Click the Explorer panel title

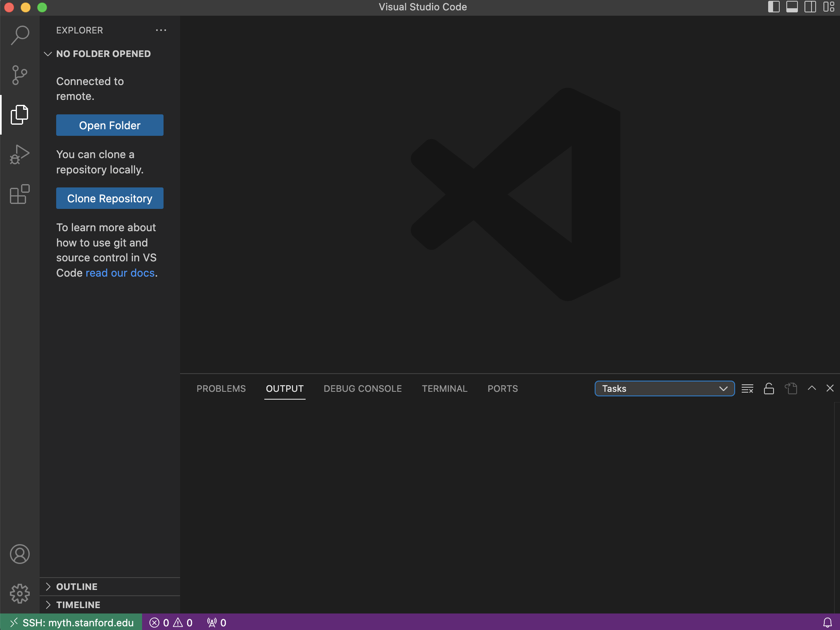80,30
